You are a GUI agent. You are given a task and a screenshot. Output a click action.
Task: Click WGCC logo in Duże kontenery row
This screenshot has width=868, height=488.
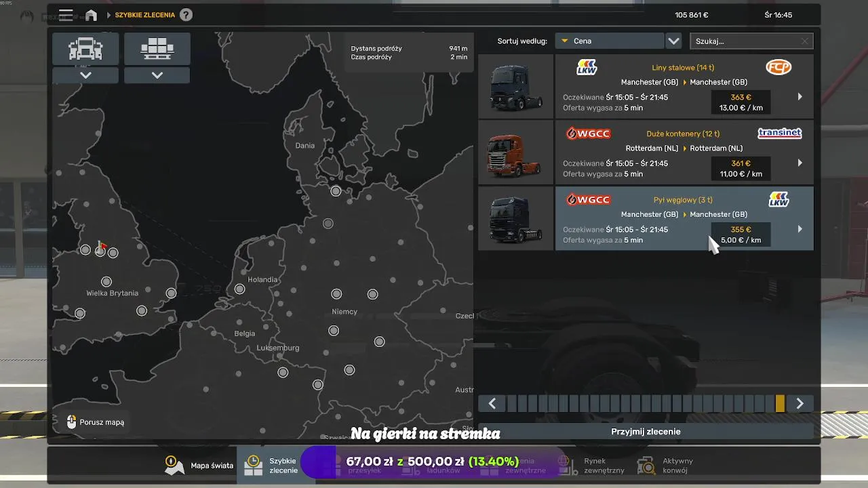(588, 134)
